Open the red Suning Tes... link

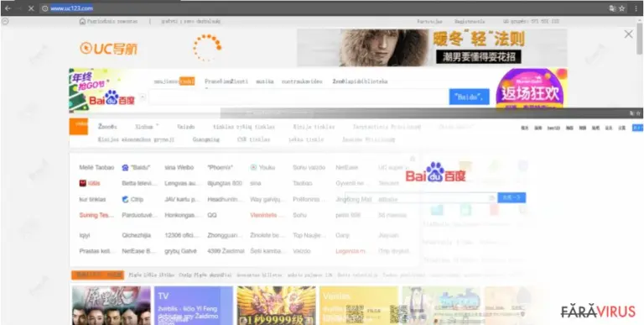pos(96,215)
